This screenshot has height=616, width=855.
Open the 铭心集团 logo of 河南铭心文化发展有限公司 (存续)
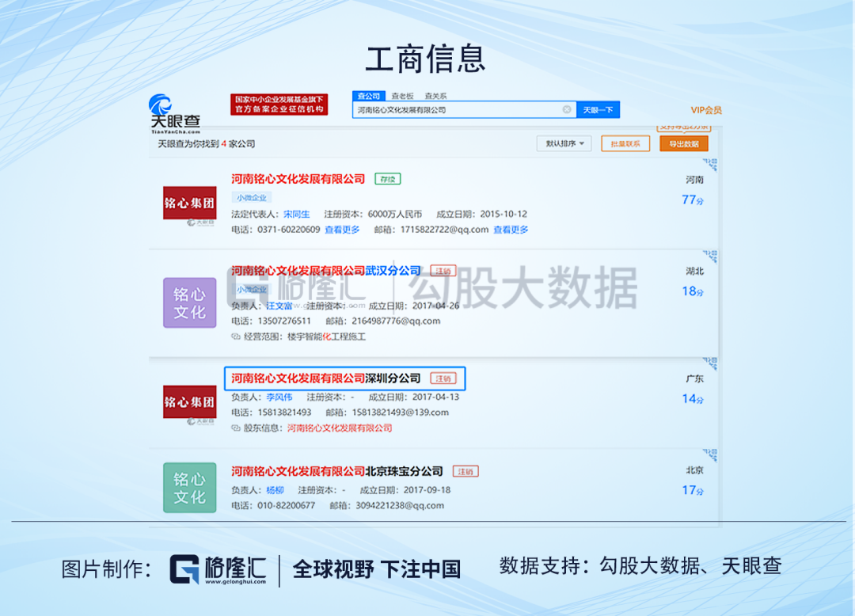[190, 203]
